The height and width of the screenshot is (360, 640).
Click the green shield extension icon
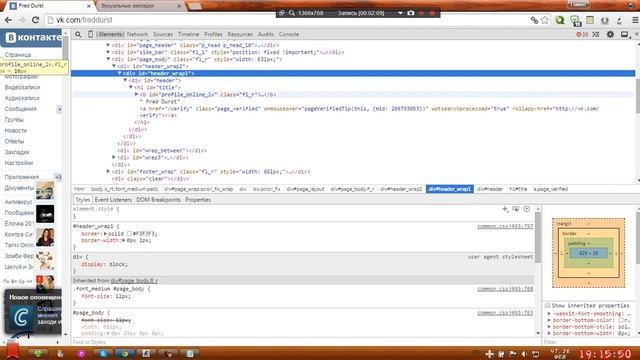pos(575,20)
